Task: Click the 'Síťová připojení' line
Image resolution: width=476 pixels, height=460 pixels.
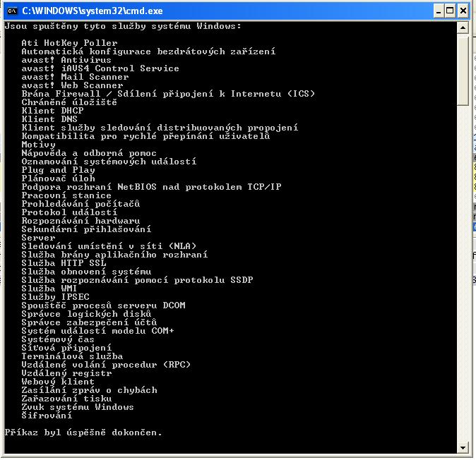Action: coord(66,348)
